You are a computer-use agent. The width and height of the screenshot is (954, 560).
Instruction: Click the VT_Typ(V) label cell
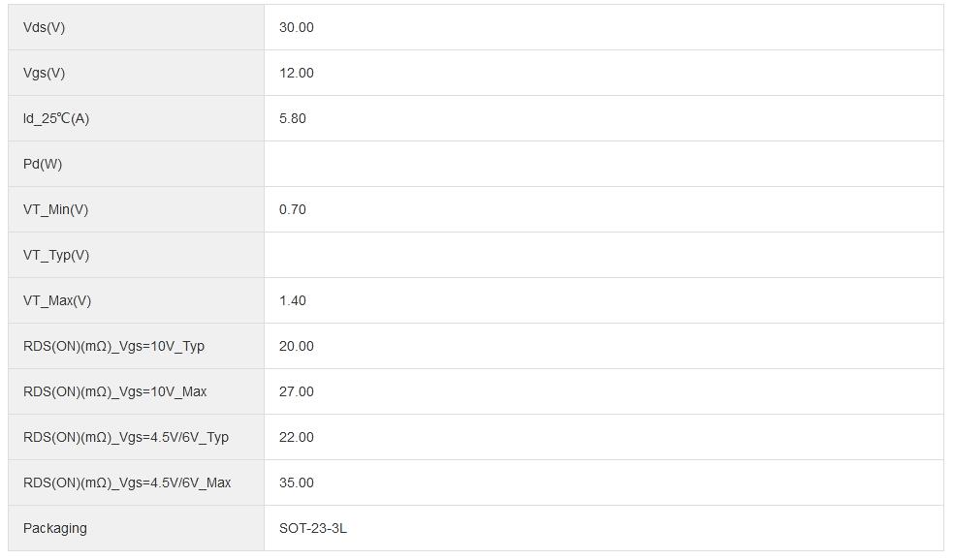click(x=56, y=255)
